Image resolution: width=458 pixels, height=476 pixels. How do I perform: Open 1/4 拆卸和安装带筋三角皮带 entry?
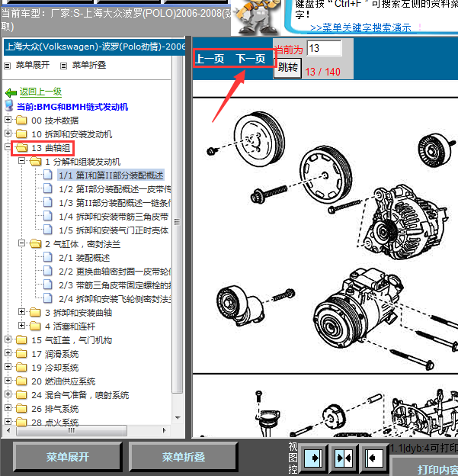(x=114, y=217)
